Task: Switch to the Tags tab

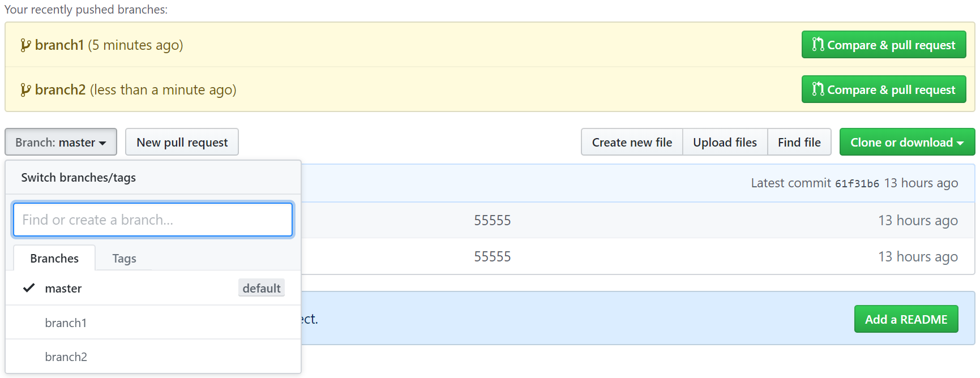Action: tap(124, 259)
